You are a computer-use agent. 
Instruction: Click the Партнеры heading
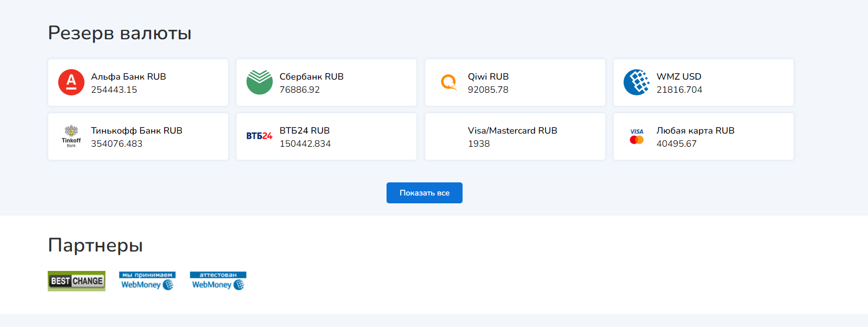(x=95, y=245)
